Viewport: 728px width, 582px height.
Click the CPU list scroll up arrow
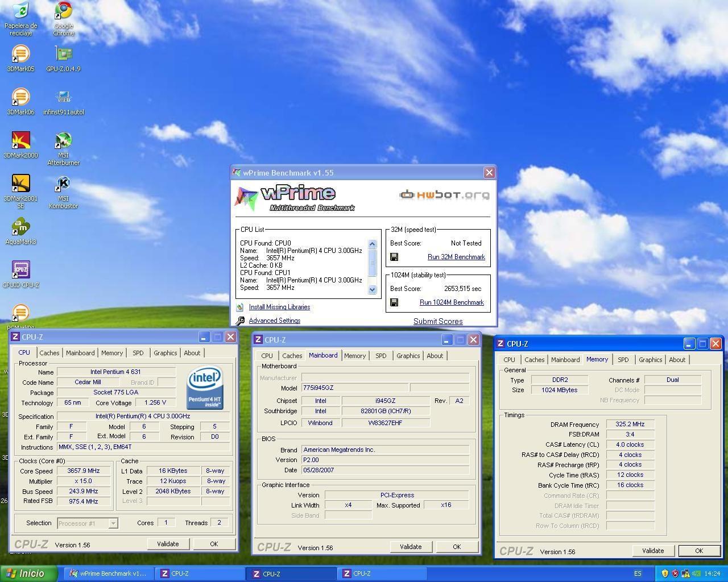point(373,244)
